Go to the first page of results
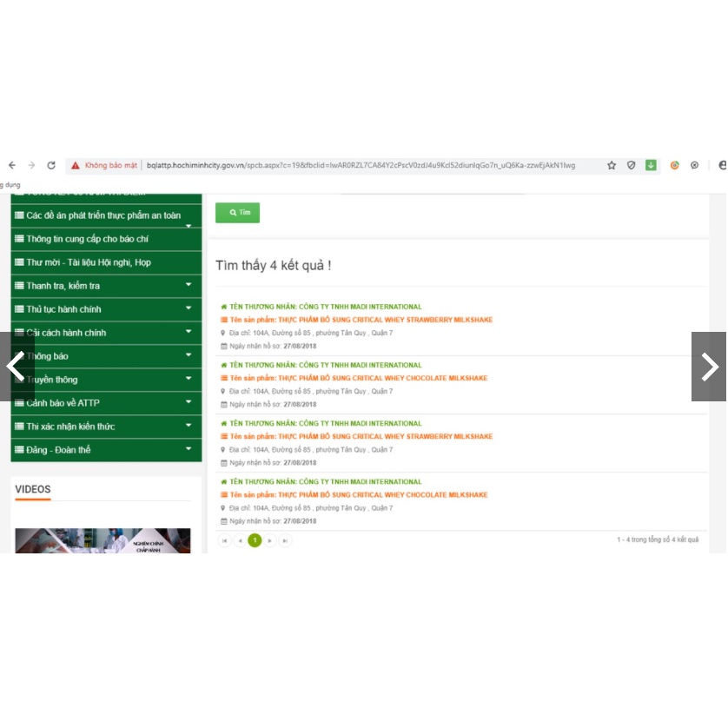Viewport: 728px width, 728px height. pyautogui.click(x=225, y=540)
